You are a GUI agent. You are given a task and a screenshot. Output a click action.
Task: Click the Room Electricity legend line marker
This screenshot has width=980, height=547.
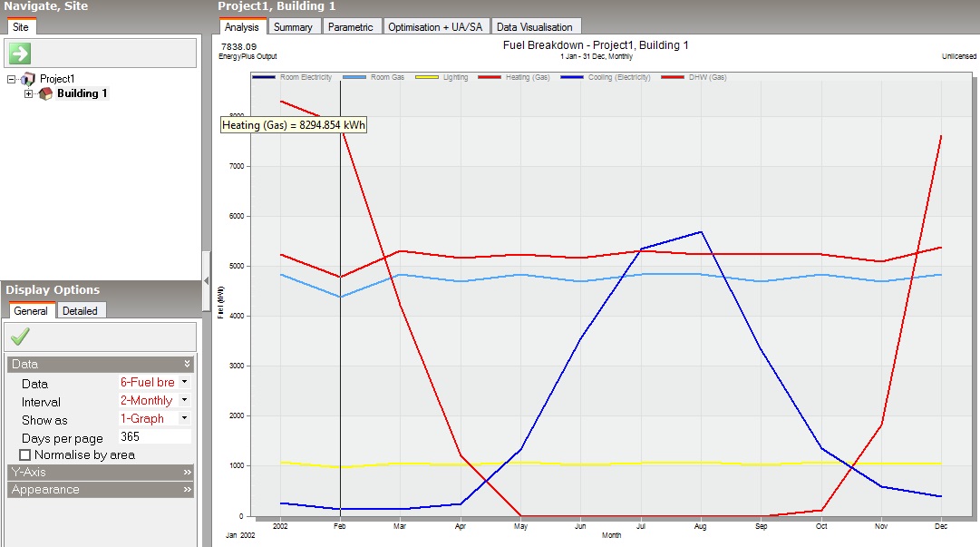click(x=264, y=77)
